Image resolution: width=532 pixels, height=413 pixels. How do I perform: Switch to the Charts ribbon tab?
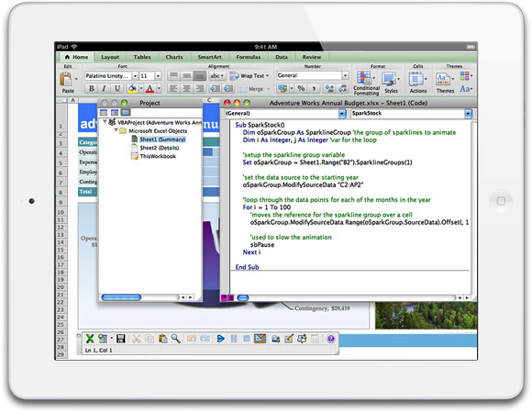[x=174, y=57]
